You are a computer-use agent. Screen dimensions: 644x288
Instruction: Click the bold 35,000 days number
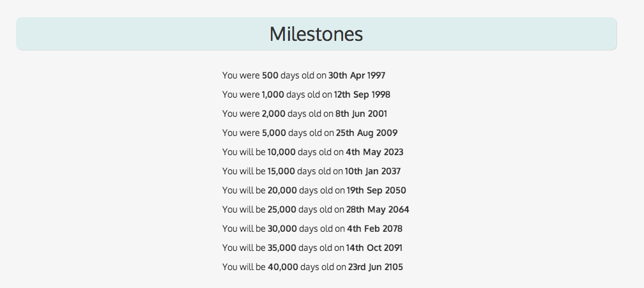[282, 248]
